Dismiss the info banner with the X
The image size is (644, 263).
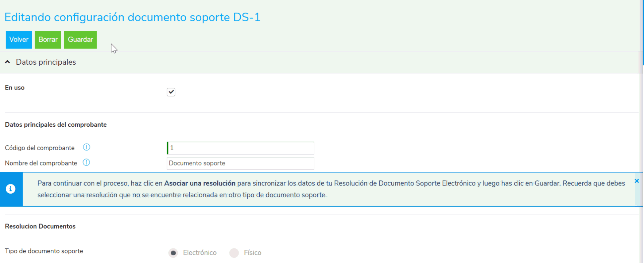[x=637, y=181]
